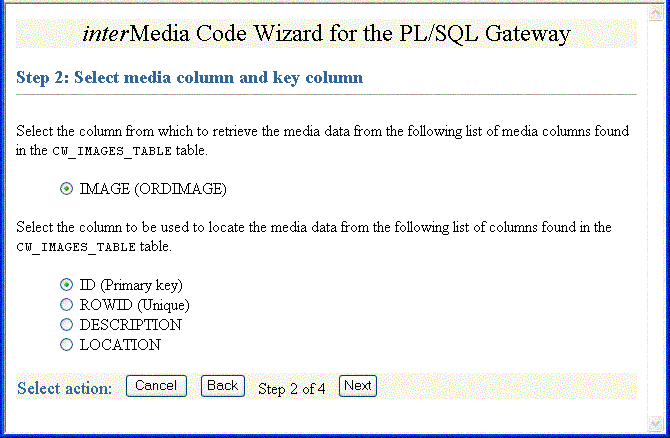
Task: Choose LOCATION as the key column
Action: 67,345
